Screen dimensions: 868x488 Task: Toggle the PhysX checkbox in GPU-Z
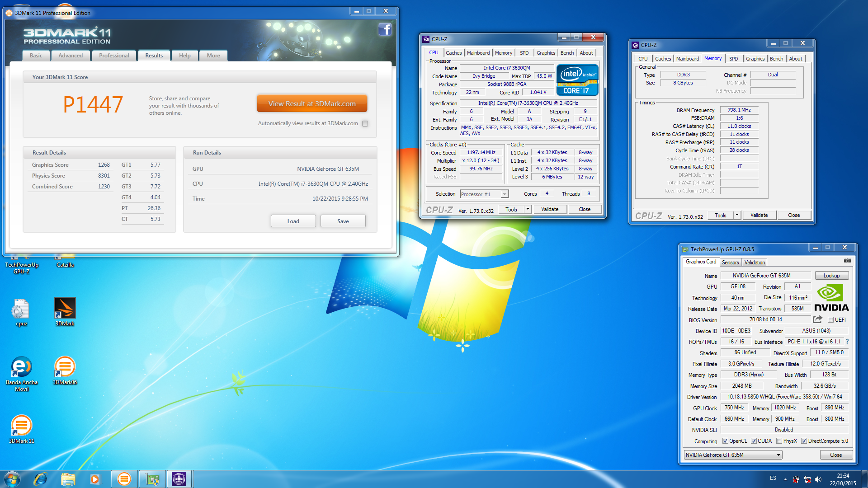point(779,441)
